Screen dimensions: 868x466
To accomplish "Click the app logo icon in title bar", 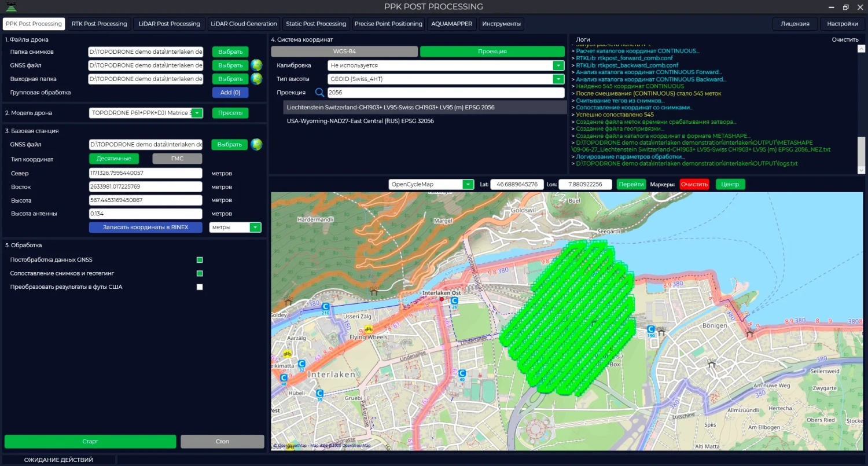I will [x=11, y=7].
